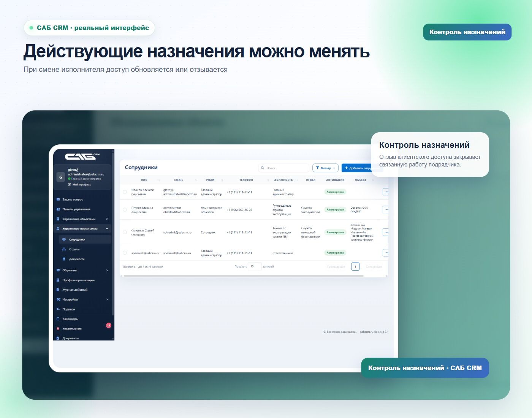Check the row of Смирнов Сергей Олегович
The height and width of the screenshot is (418, 532).
(125, 232)
